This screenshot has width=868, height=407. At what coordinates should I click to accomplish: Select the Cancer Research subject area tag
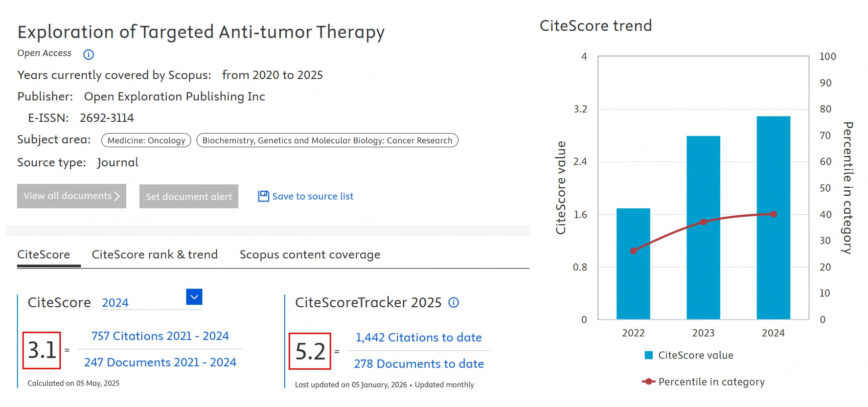[x=327, y=140]
